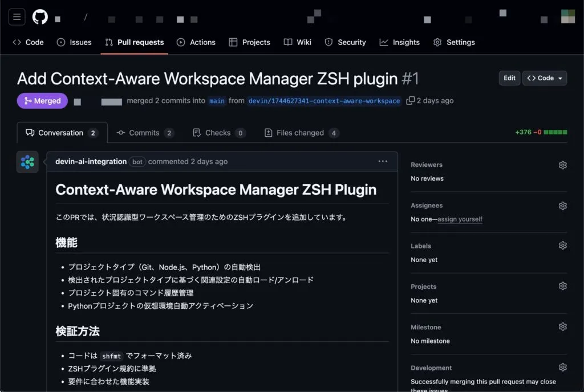Screen dimensions: 584x392
Task: Open repository Settings tab
Action: [x=454, y=42]
